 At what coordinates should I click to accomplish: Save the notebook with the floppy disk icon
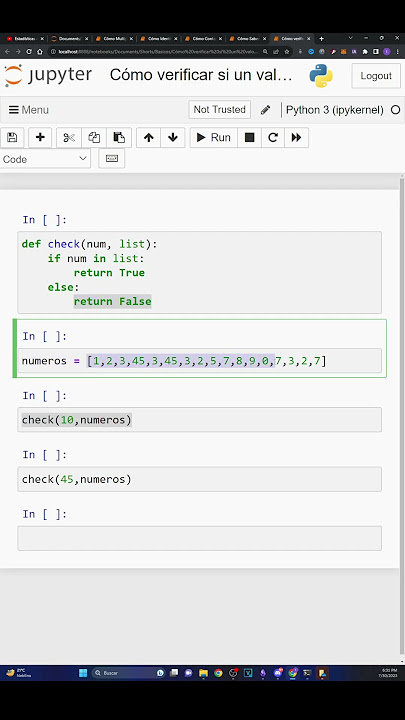[x=12, y=137]
